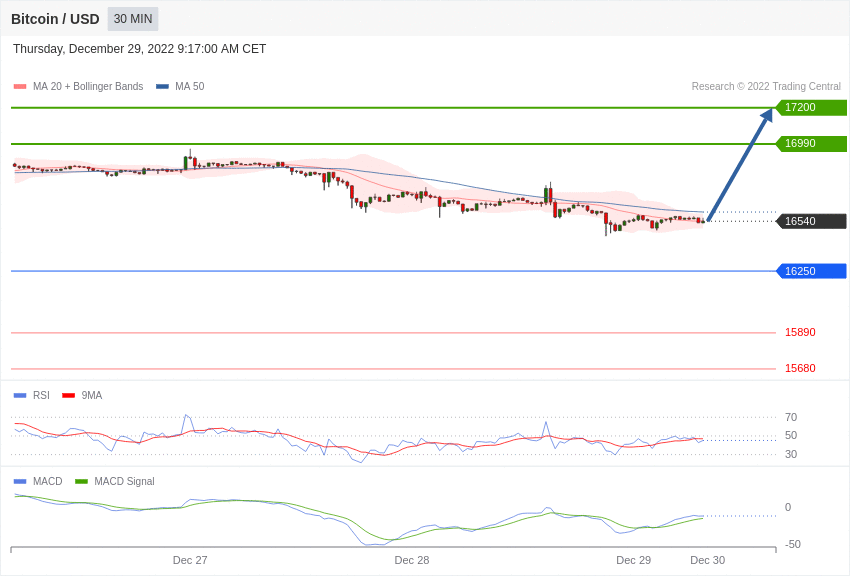Click the Bitcoin / USD title
The height and width of the screenshot is (576, 850).
click(x=55, y=19)
